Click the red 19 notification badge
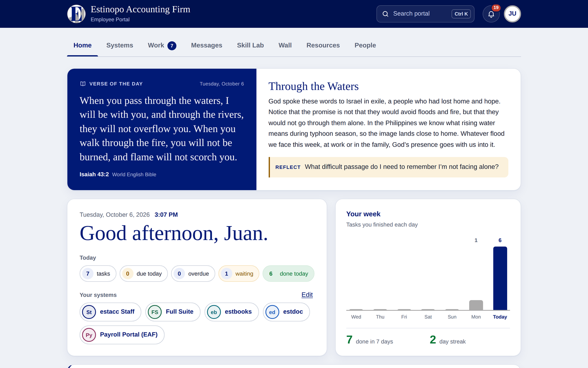 click(x=496, y=8)
